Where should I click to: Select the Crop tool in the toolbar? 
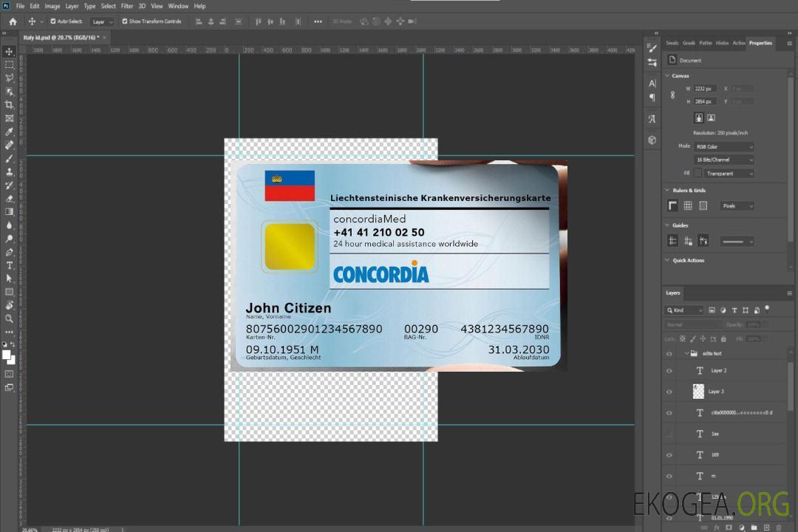[10, 105]
